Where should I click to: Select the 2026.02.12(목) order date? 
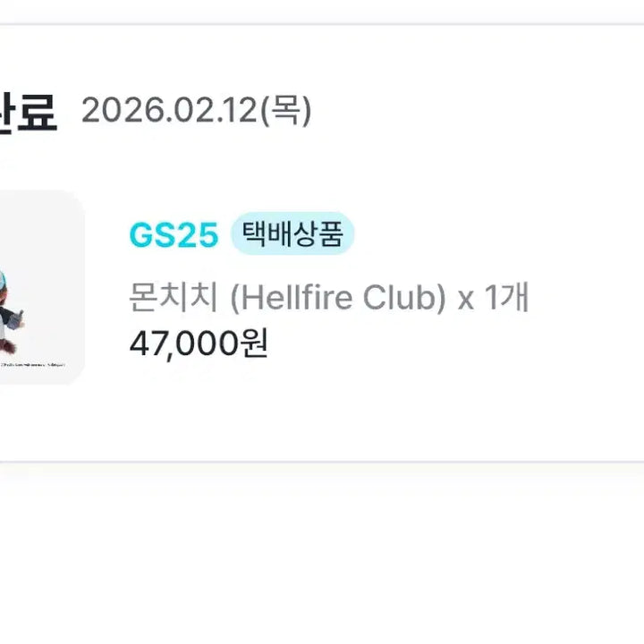click(196, 112)
